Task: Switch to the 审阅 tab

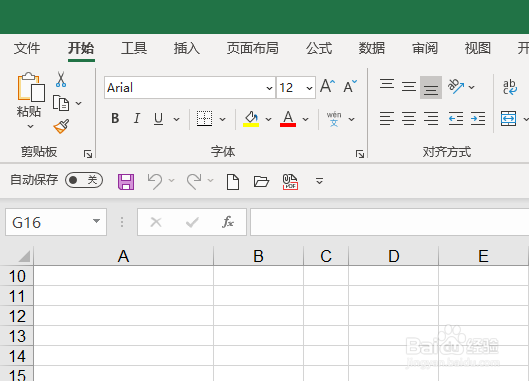Action: 425,48
